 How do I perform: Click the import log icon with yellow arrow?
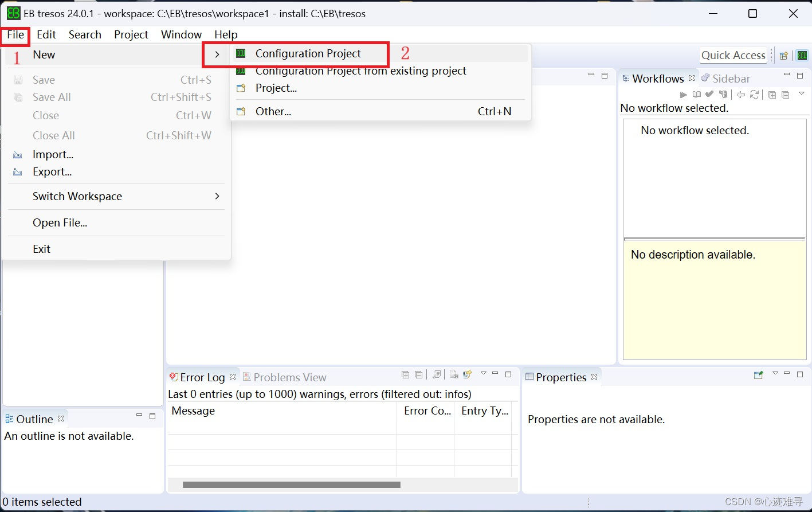click(x=467, y=374)
